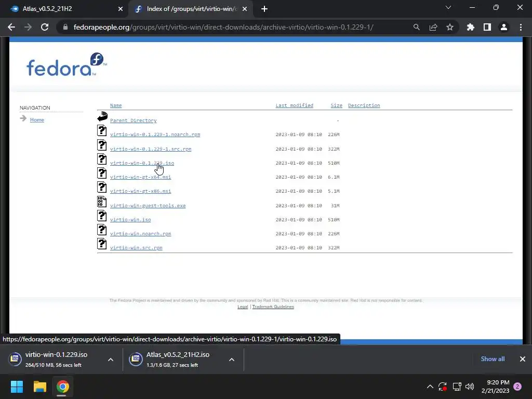
Task: Close the downloads bar
Action: [x=523, y=359]
